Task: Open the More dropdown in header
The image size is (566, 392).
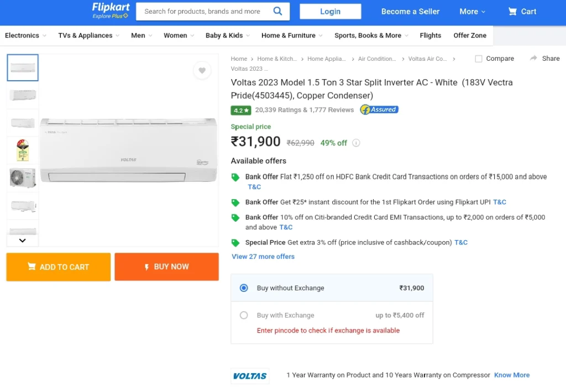Action: 472,12
